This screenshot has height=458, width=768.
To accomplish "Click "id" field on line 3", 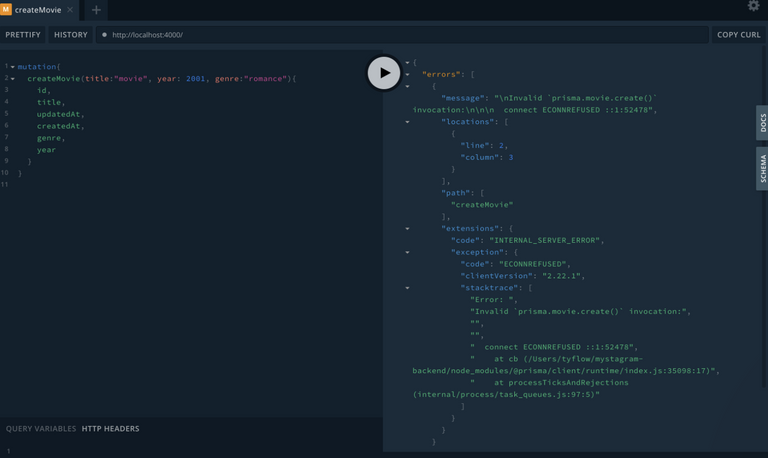I will tap(42, 91).
